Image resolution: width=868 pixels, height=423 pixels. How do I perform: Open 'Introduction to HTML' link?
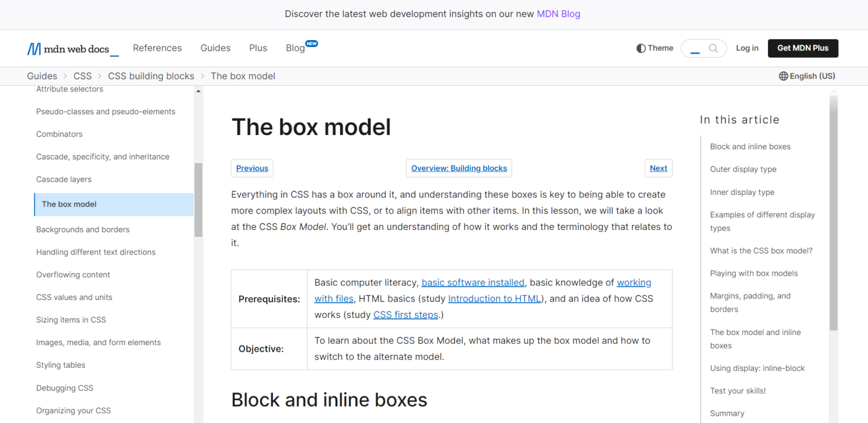pyautogui.click(x=494, y=298)
